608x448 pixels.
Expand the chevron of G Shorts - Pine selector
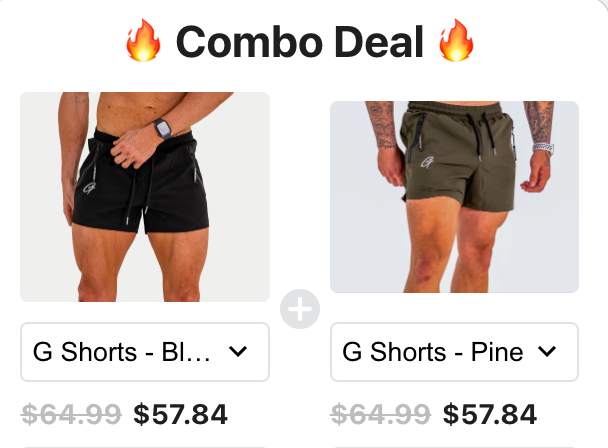547,351
